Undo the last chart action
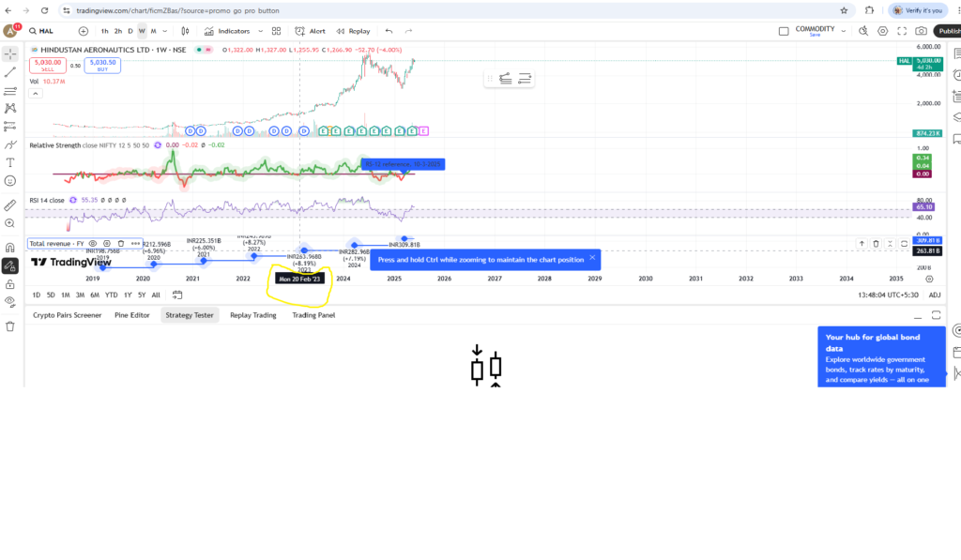Viewport: 961px width, 560px height. (389, 31)
